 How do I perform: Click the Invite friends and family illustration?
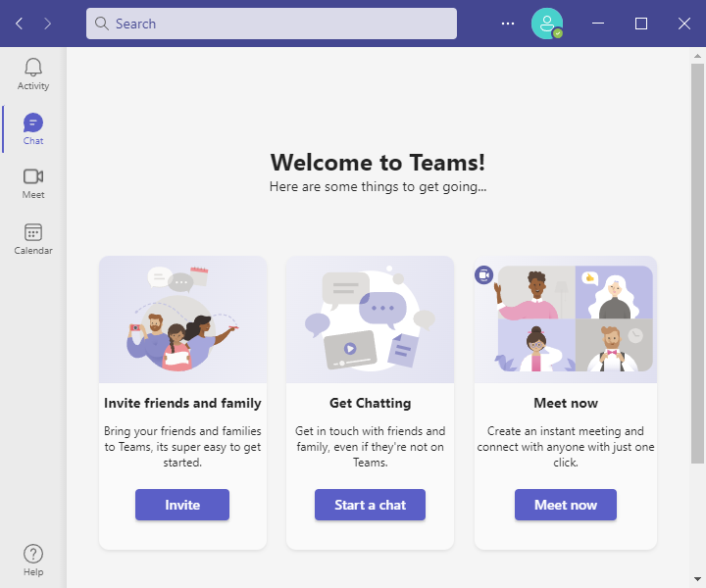click(182, 319)
